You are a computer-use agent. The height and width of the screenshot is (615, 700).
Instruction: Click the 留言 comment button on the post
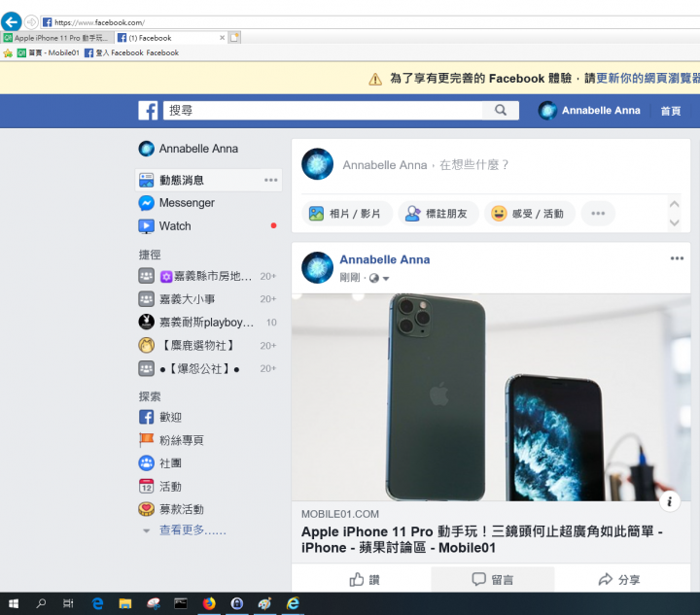tap(492, 579)
